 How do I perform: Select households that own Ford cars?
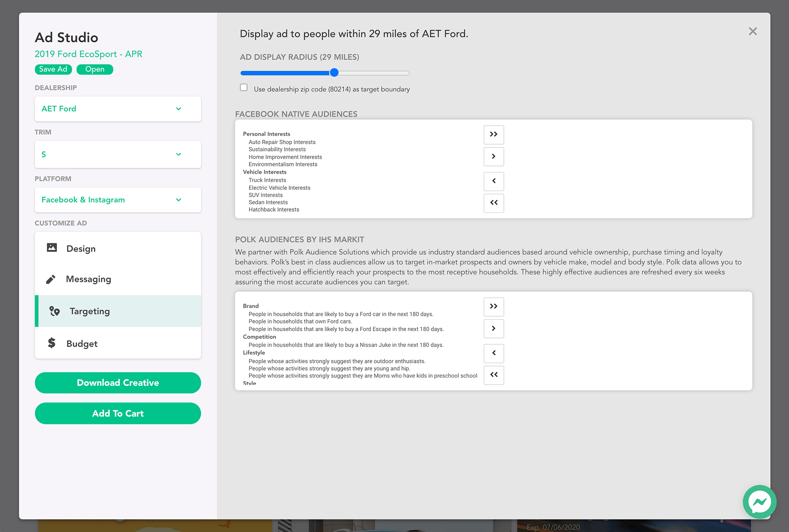click(x=300, y=322)
